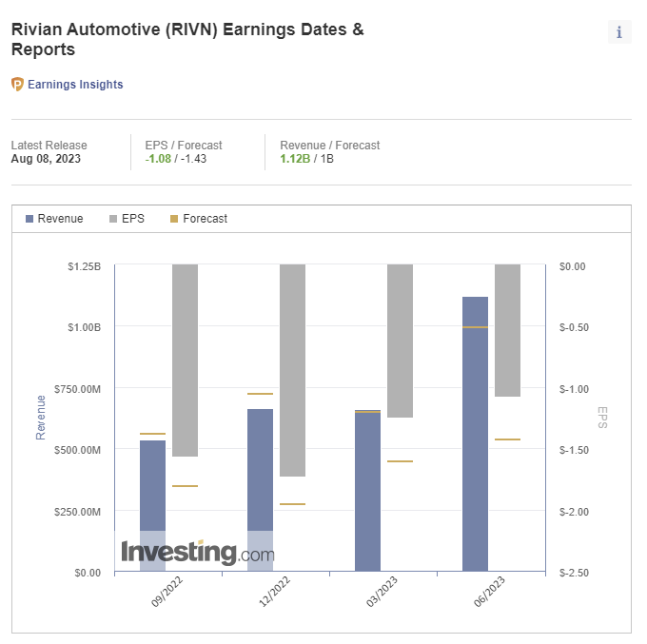647x644 pixels.
Task: Click the 03/2023 gray EPS bar
Action: coord(400,341)
